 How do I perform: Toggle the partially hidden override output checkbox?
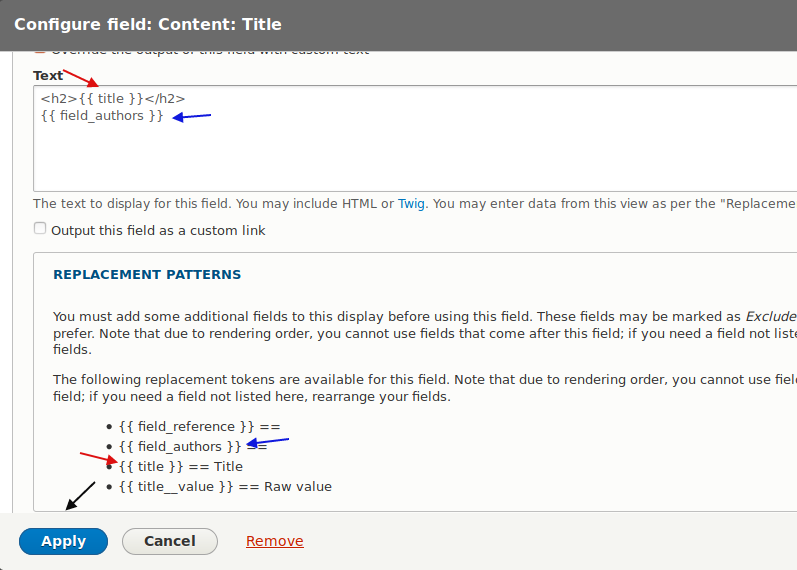(40, 50)
